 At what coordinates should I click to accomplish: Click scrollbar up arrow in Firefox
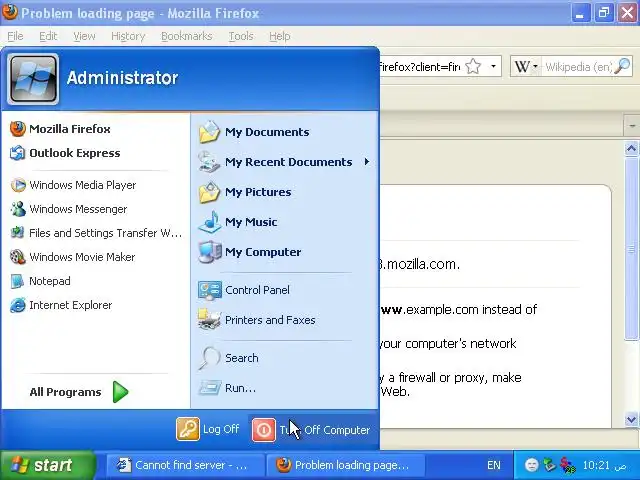tap(631, 149)
